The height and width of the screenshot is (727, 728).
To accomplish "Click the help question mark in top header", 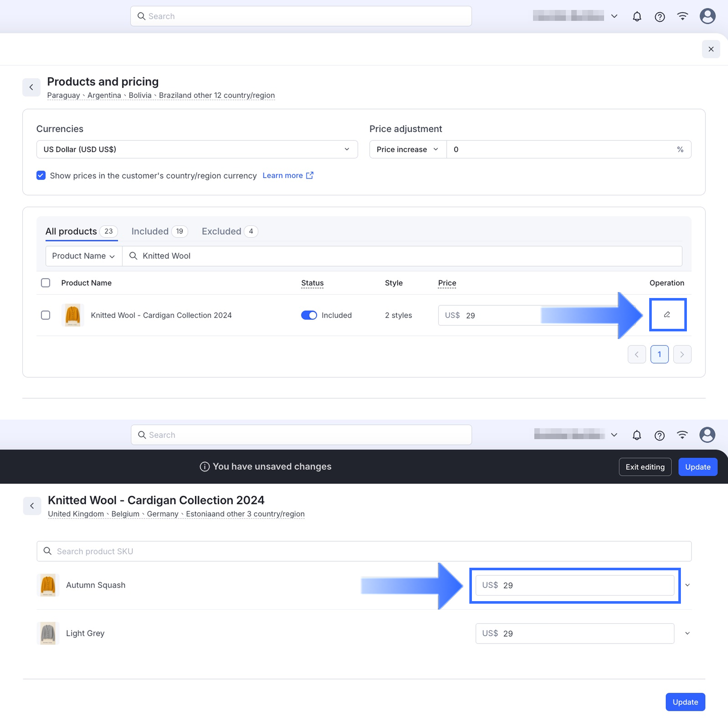I will pos(659,17).
